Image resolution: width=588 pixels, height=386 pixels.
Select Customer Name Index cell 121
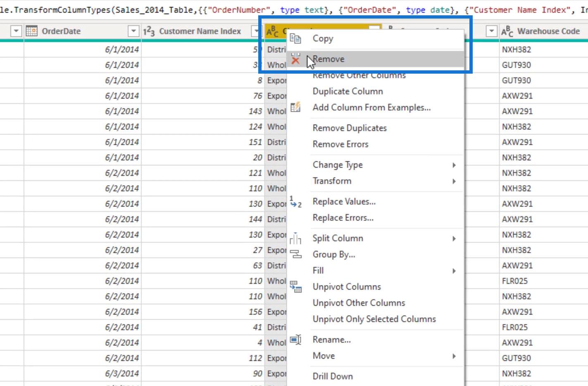(202, 173)
